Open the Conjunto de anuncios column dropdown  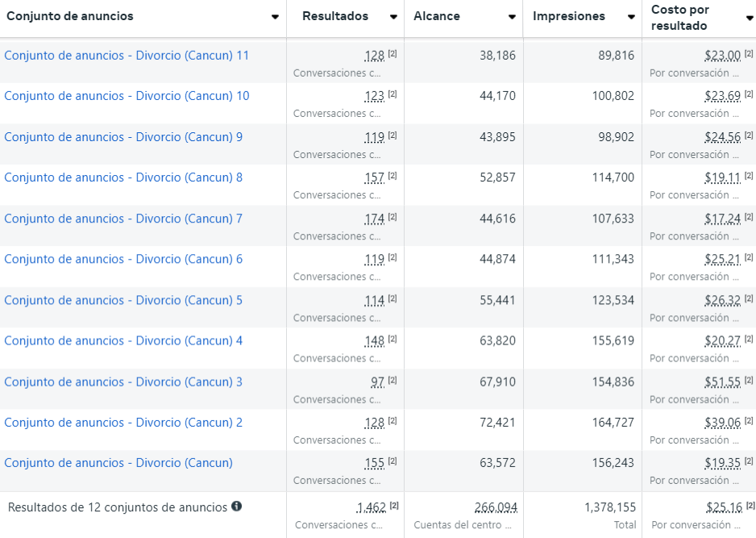click(276, 17)
